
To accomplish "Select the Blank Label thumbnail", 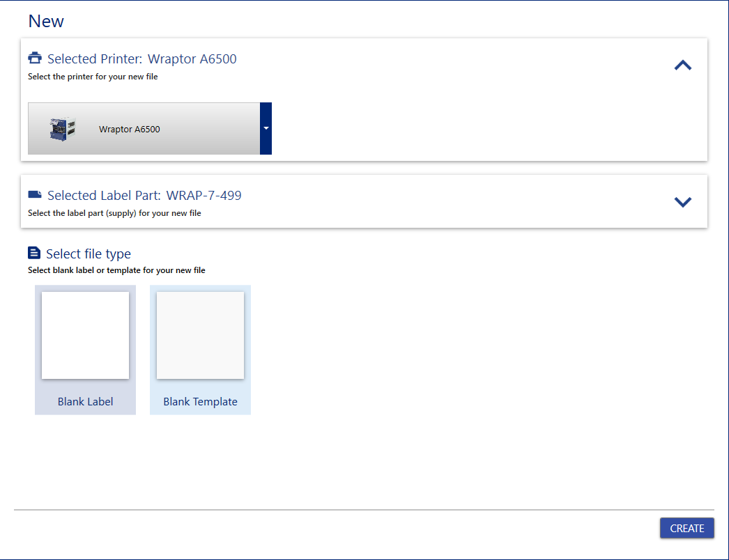I will click(x=85, y=335).
